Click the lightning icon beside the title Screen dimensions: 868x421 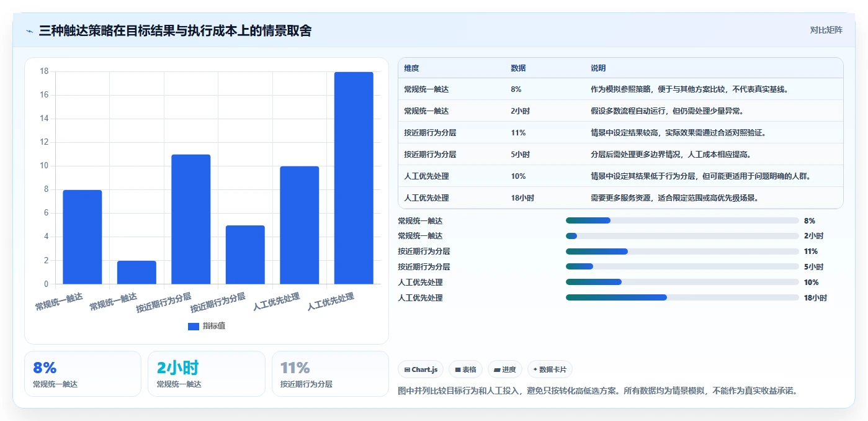pos(30,31)
